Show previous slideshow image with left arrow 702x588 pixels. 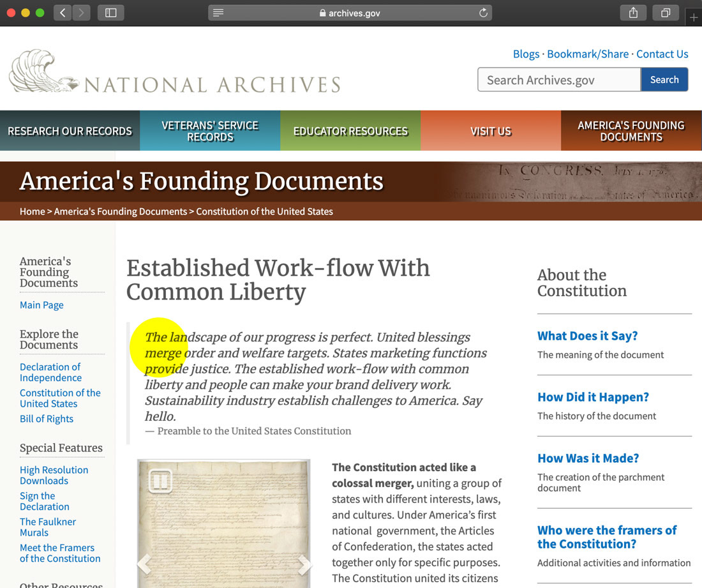[x=144, y=564]
